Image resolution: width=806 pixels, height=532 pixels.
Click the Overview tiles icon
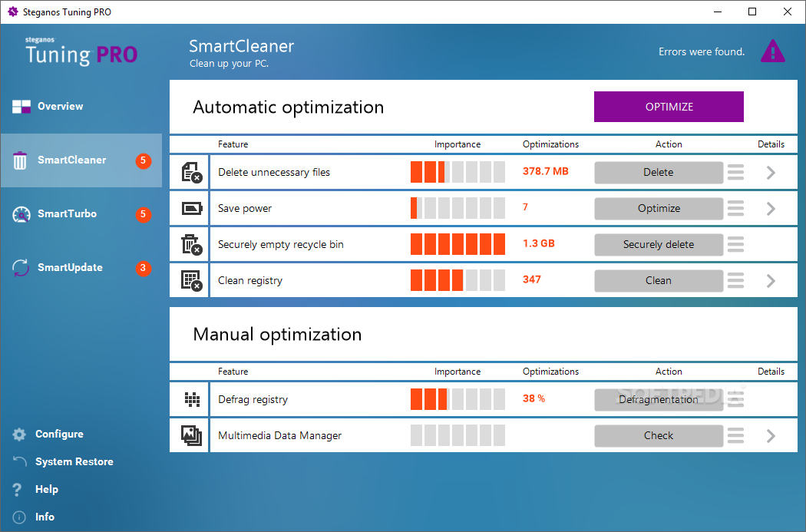point(21,107)
